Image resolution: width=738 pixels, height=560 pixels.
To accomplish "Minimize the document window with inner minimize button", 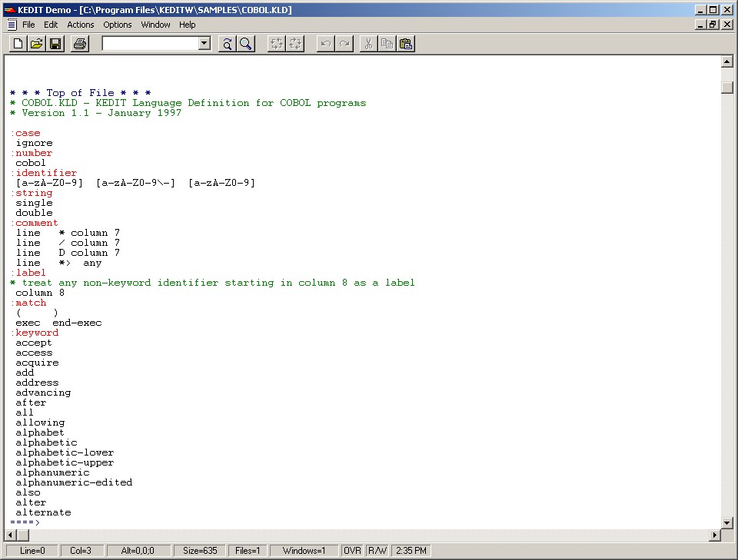I will [x=701, y=25].
